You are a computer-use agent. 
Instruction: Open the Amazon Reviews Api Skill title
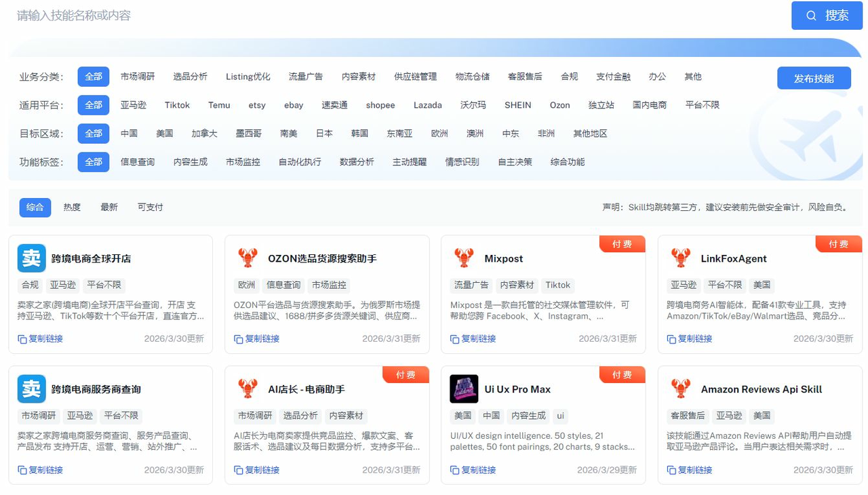[761, 389]
